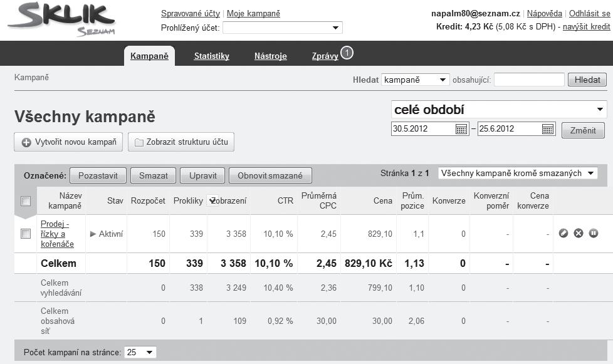Viewport: 613px width, 364px height.
Task: Click the Pozastavit button
Action: 98,175
